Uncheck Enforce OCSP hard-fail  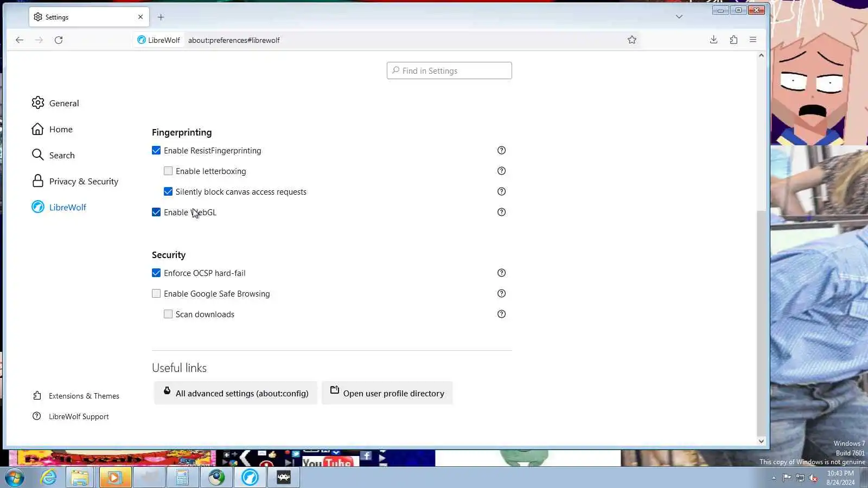pyautogui.click(x=156, y=273)
